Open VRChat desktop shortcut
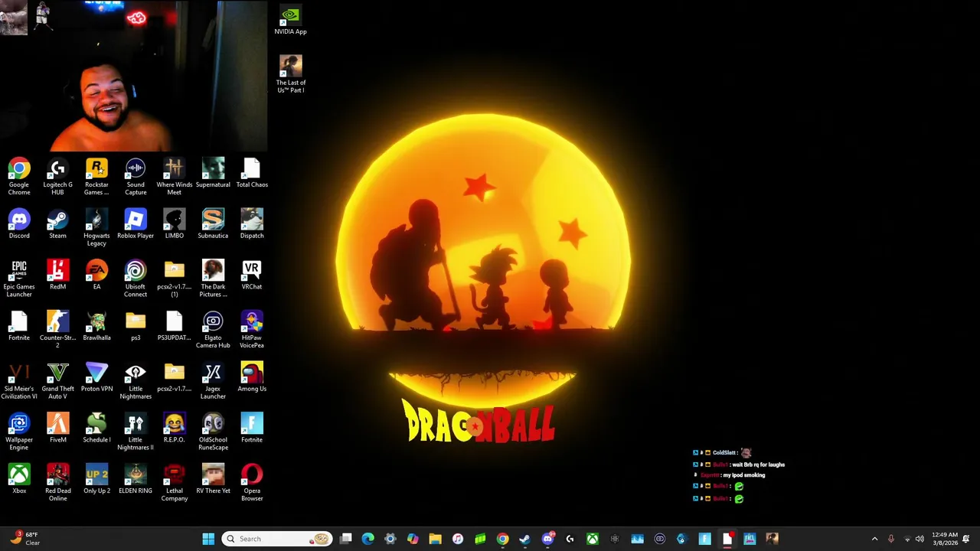Screen dimensions: 980x551 click(252, 275)
